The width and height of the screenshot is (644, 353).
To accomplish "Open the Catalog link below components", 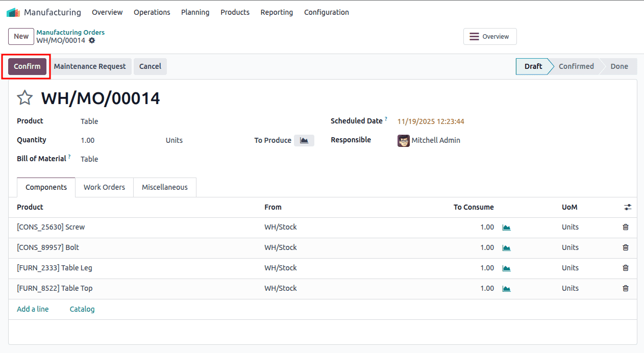I will coord(82,309).
